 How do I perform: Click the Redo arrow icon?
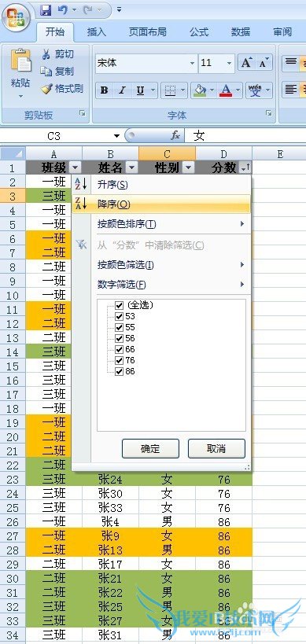click(87, 9)
